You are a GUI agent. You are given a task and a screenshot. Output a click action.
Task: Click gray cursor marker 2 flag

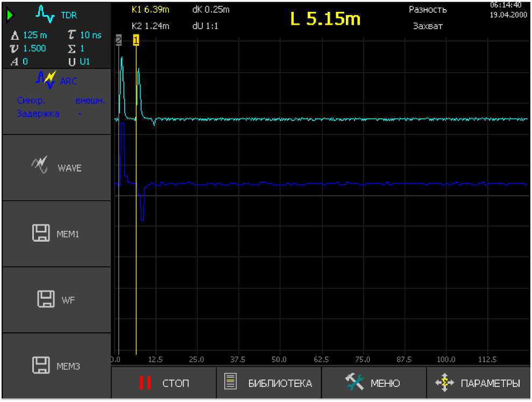[x=118, y=40]
